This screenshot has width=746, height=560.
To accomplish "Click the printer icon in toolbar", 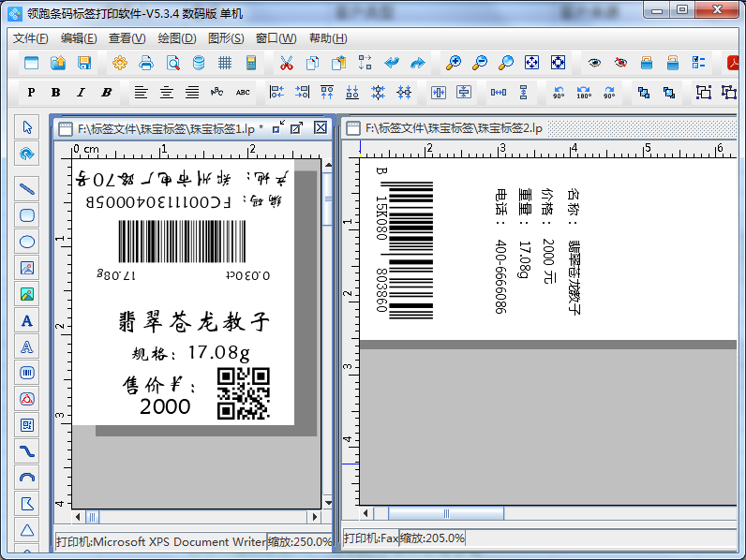I will 146,63.
